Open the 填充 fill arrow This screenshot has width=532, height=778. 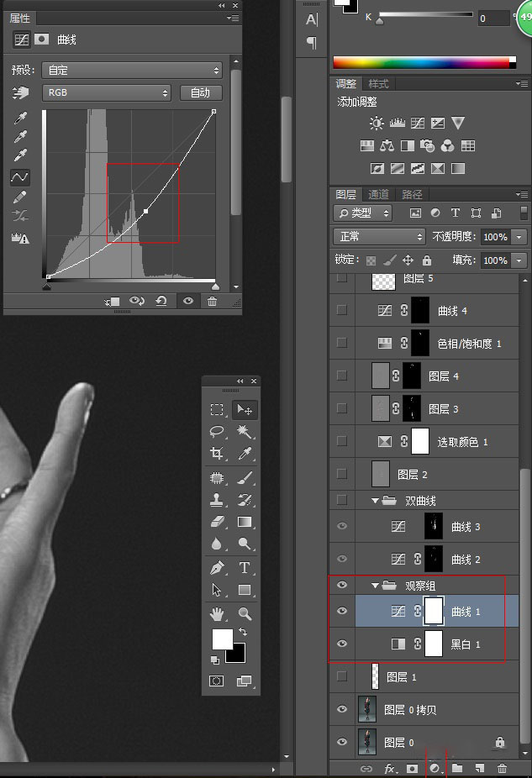tap(519, 260)
